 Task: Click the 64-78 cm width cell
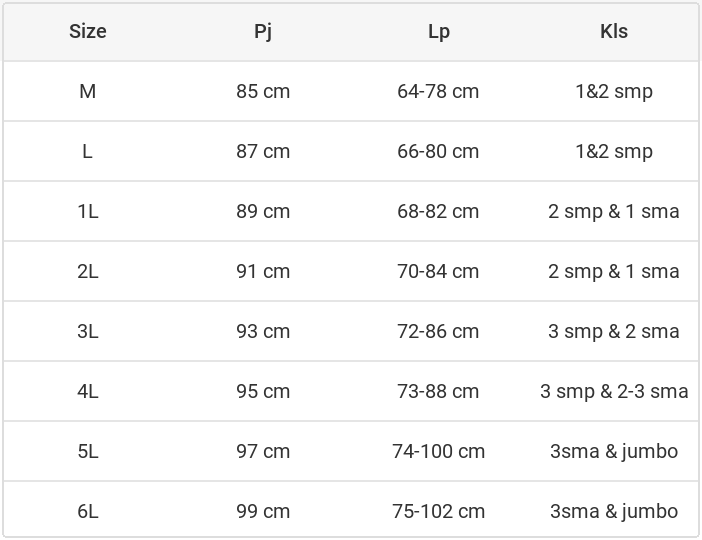[x=438, y=91]
